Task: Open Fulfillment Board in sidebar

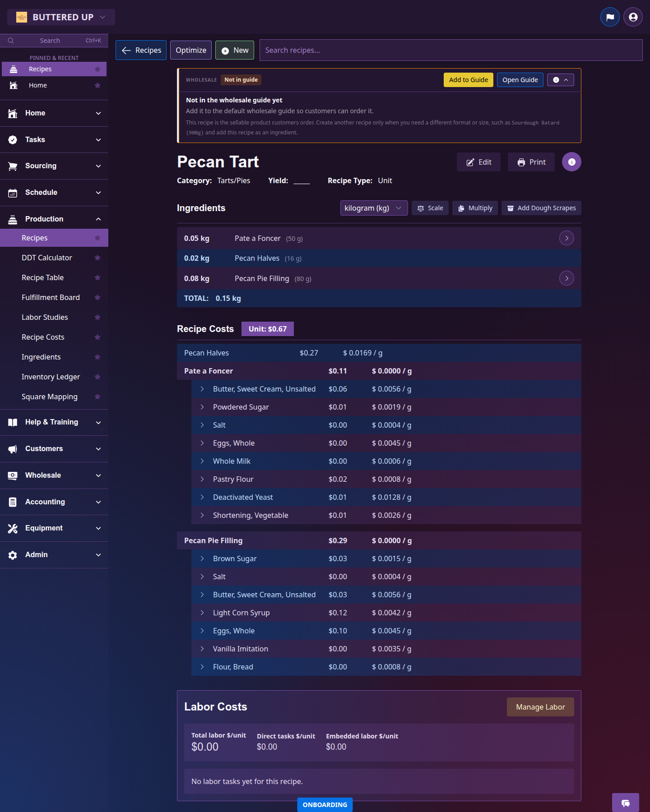Action: 51,297
